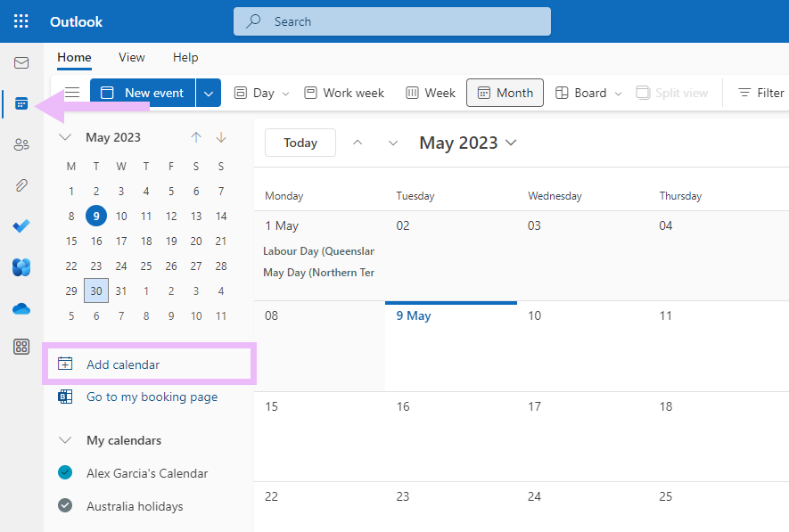This screenshot has height=532, width=789.
Task: Open the Mail app from the sidebar
Action: pos(21,62)
